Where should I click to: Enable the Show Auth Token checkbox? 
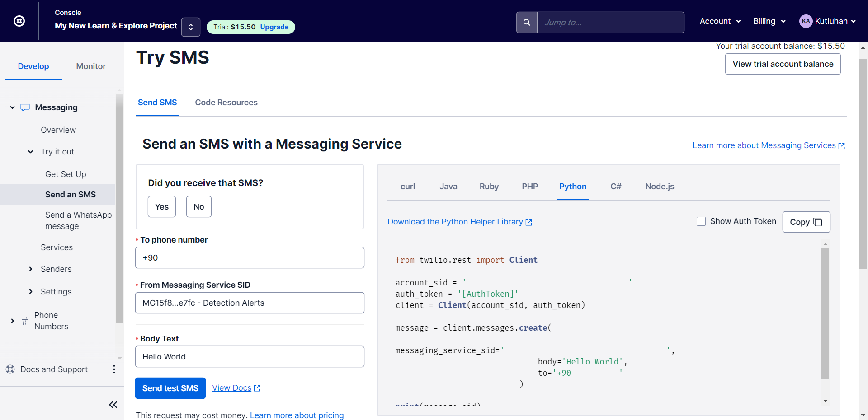701,221
